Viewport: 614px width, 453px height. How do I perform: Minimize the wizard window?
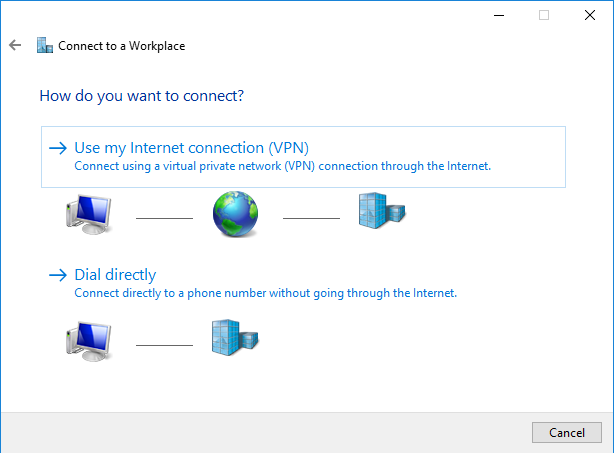498,15
